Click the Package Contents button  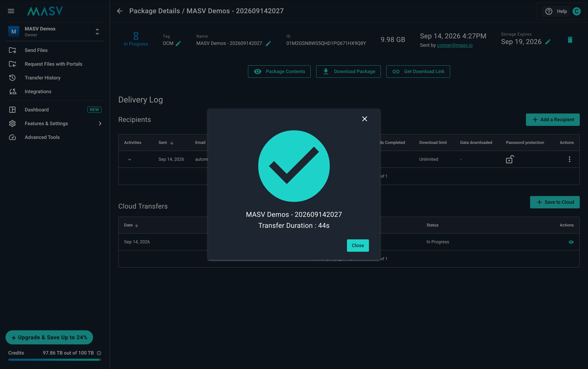279,72
